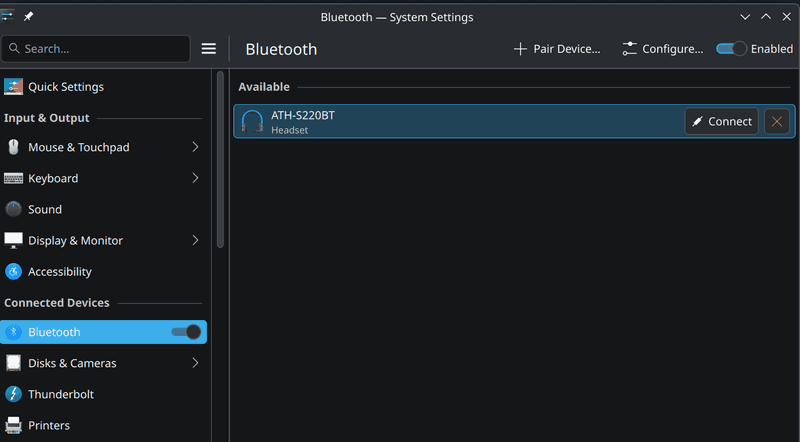Screen dimensions: 800x442
Task: Click the Display & Monitor label
Action: [x=76, y=240]
